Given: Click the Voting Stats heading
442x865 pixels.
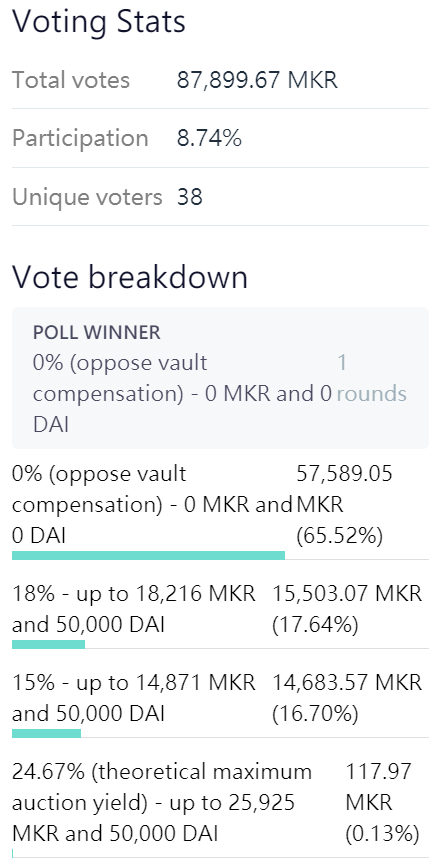Looking at the screenshot, I should coord(99,23).
